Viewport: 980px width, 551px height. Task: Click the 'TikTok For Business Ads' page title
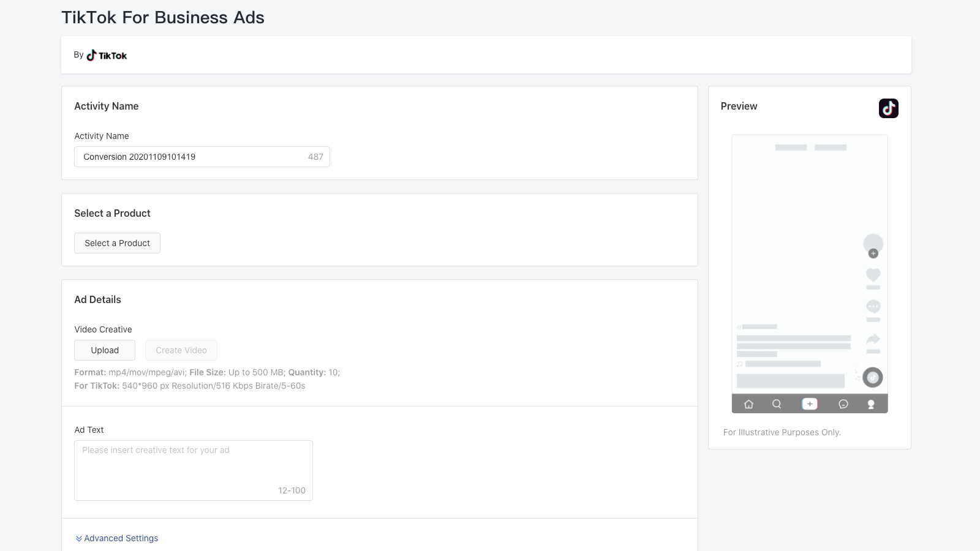tap(163, 17)
